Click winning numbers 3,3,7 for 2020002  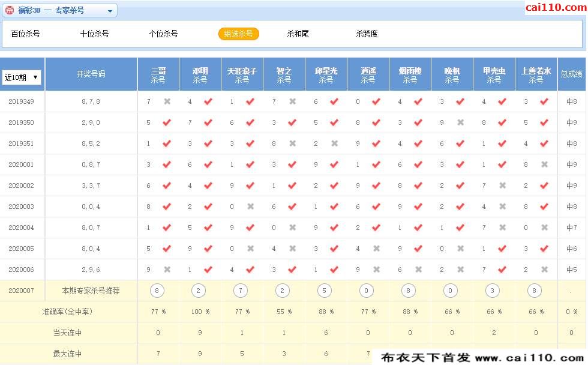point(91,186)
